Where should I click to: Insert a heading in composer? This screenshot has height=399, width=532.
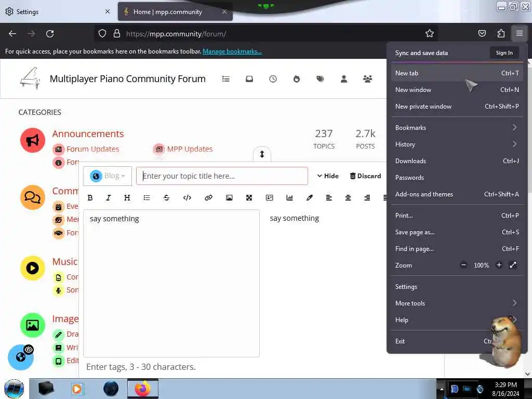click(127, 198)
